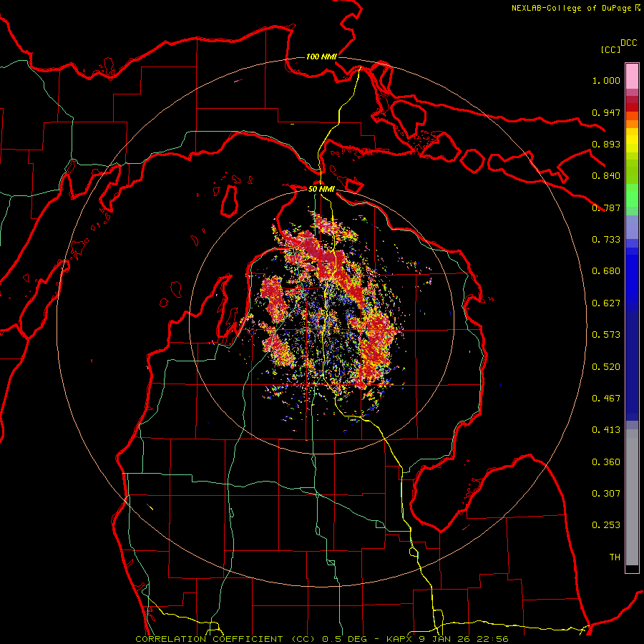Select the 0.680 legend value
Screen dimensions: 644x644
(606, 271)
